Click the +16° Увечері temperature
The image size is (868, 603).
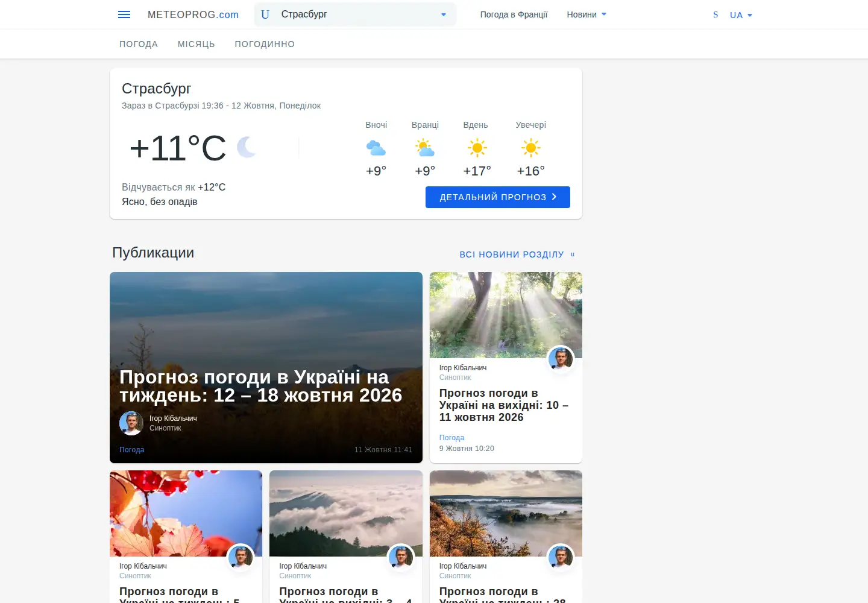(x=531, y=171)
